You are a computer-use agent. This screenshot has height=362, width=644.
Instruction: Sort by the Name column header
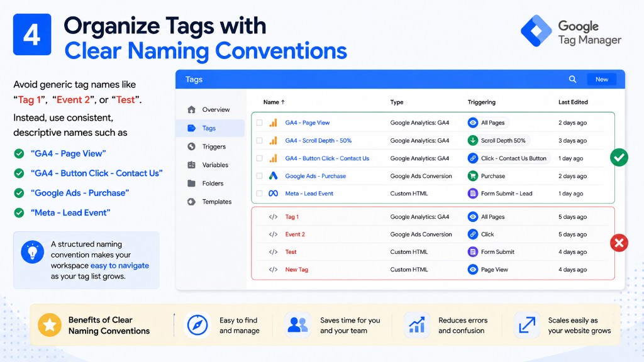274,102
